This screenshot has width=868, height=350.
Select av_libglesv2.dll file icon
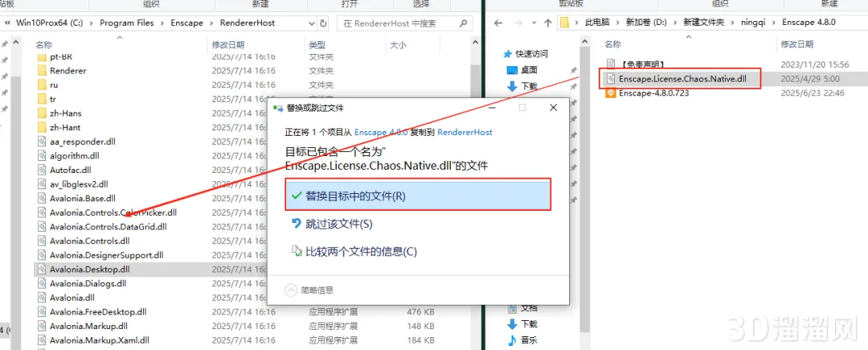(x=42, y=184)
